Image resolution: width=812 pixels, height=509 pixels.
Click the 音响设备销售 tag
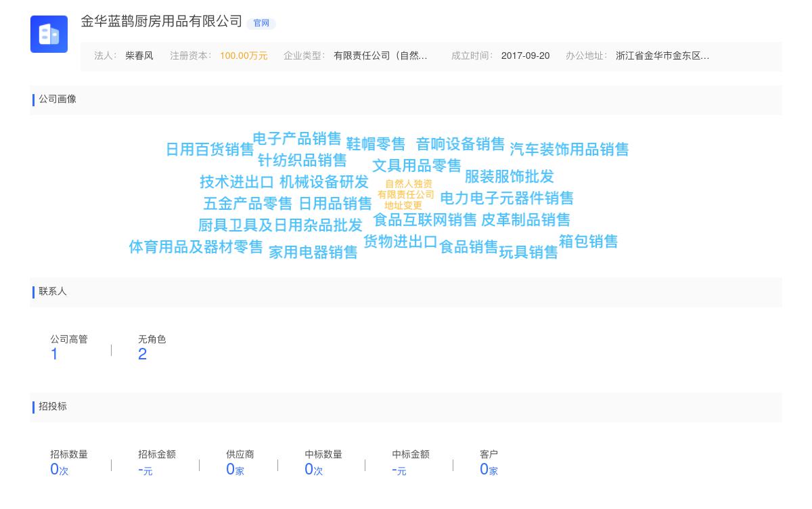pos(460,144)
